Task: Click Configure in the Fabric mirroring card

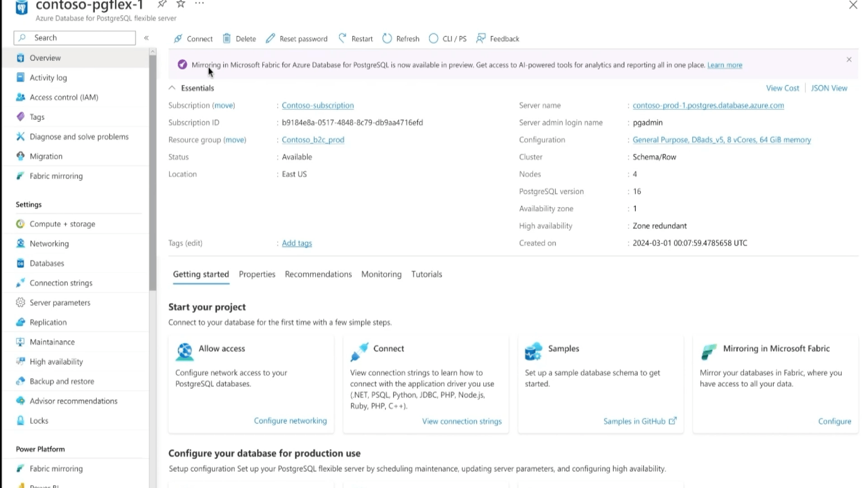Action: click(835, 421)
